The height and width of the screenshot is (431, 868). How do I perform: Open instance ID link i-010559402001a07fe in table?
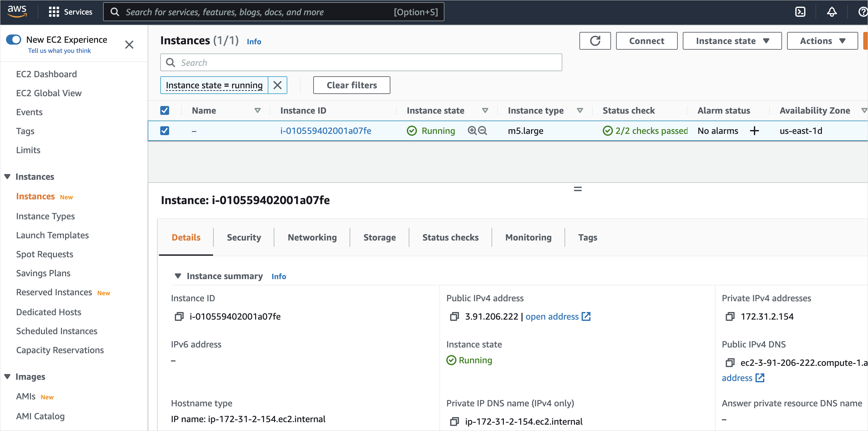point(326,130)
